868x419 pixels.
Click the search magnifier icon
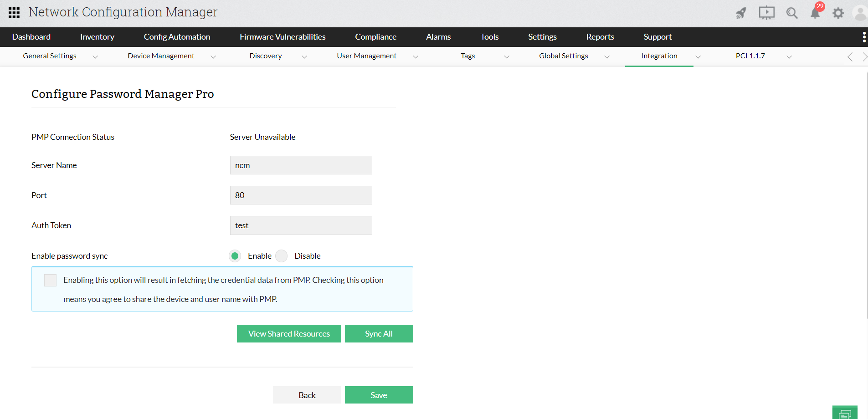click(x=792, y=12)
